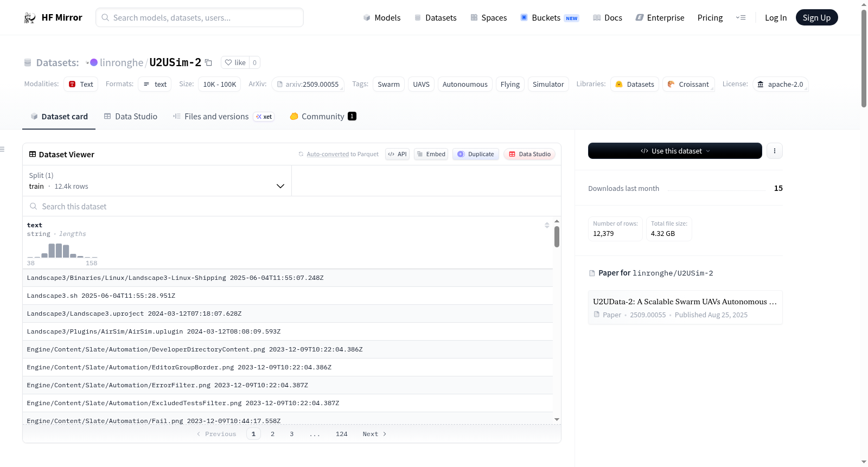
Task: Click the Simulator tag
Action: [548, 84]
